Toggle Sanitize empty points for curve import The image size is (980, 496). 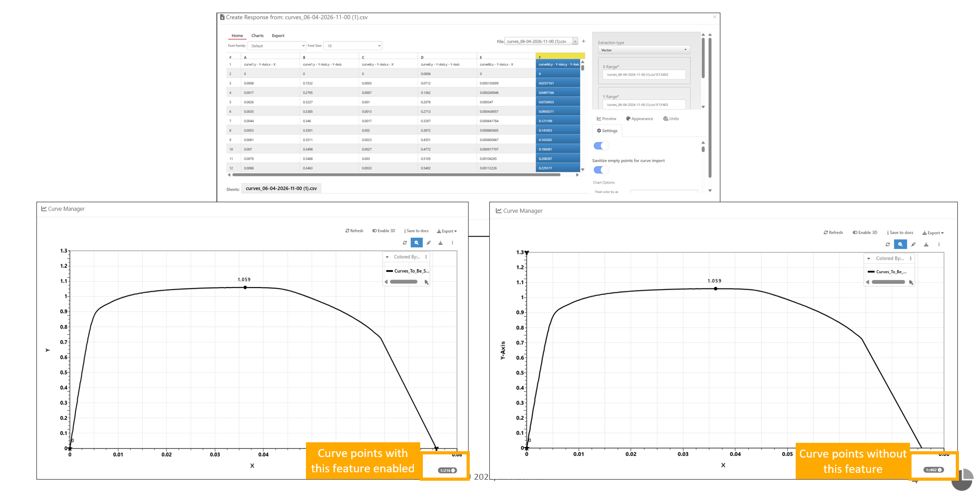tap(601, 170)
